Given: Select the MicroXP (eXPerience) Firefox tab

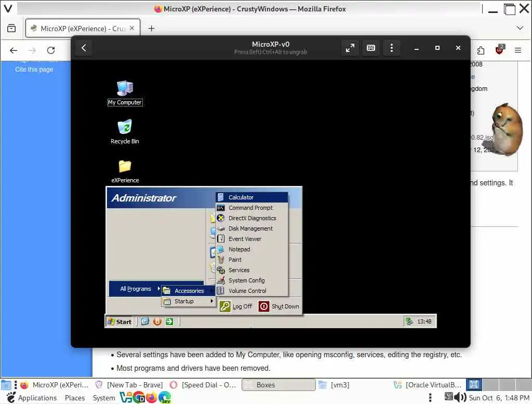Looking at the screenshot, I should pyautogui.click(x=83, y=29).
